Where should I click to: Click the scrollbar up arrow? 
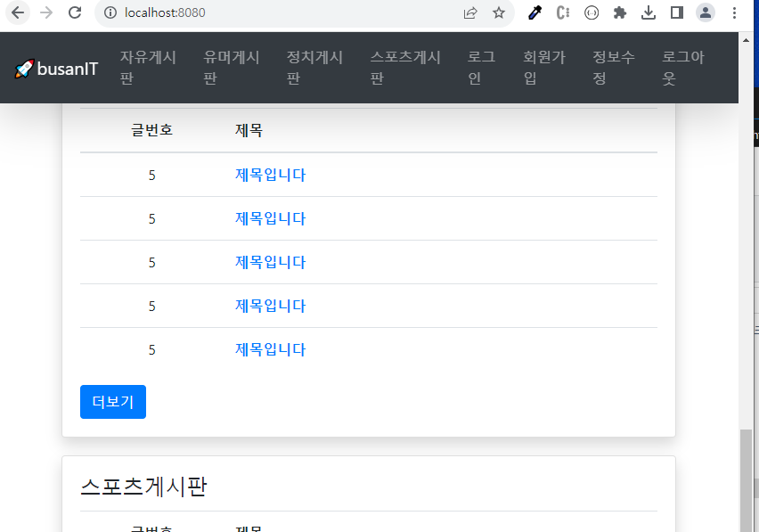746,40
